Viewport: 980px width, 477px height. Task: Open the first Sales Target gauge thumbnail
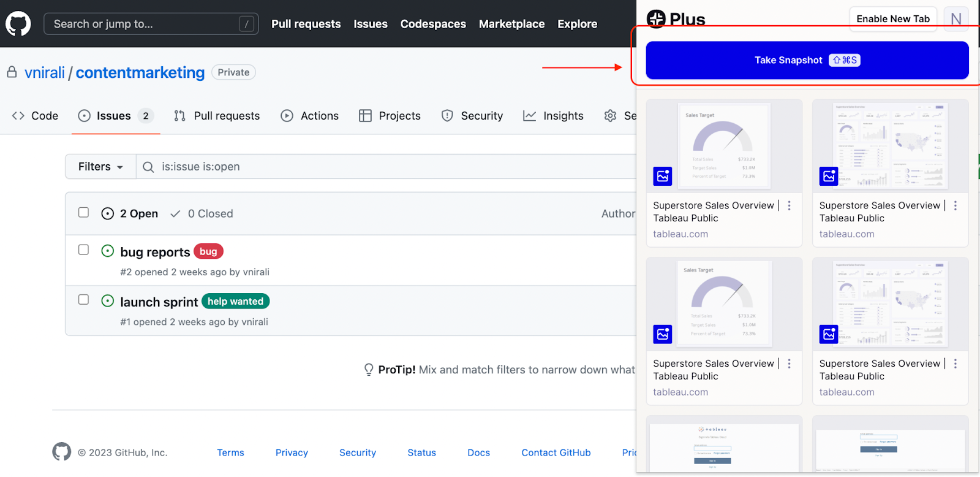pos(724,146)
